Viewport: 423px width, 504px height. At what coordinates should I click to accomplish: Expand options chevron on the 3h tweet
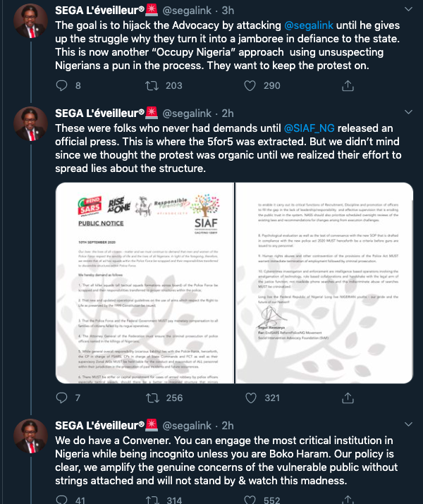pos(408,9)
